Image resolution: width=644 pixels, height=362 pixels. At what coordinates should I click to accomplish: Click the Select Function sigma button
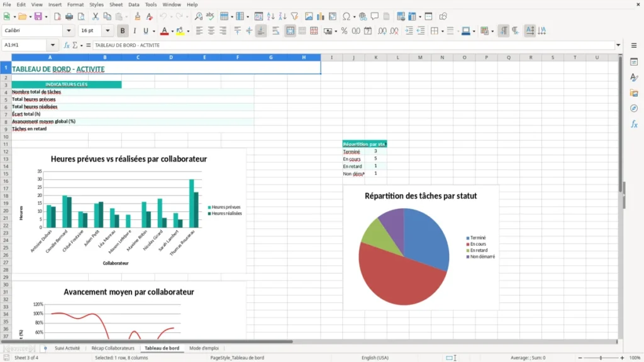click(x=75, y=45)
